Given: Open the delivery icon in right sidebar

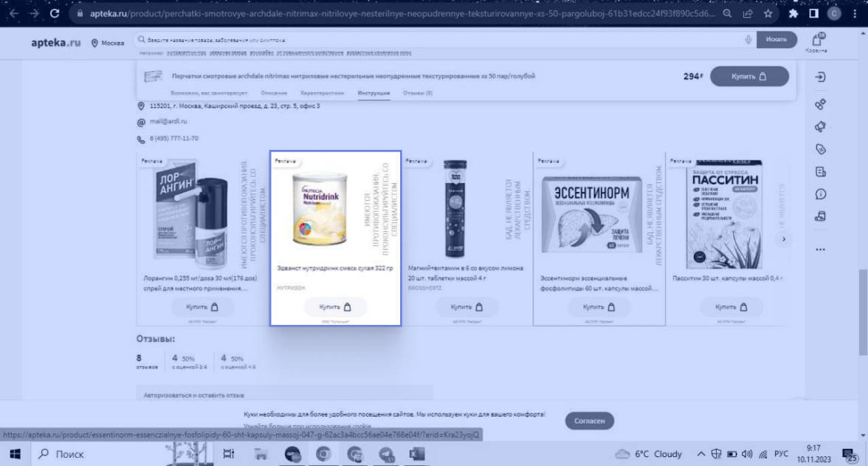Looking at the screenshot, I should tap(821, 216).
